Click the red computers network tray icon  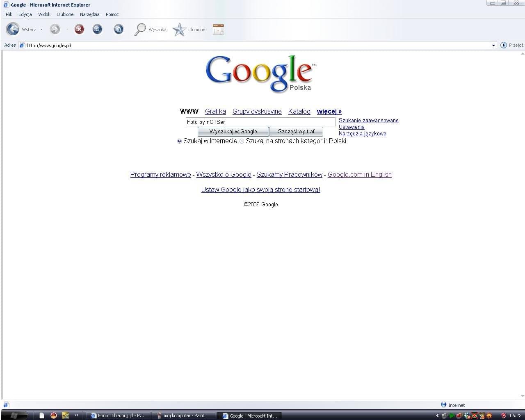pos(459,415)
